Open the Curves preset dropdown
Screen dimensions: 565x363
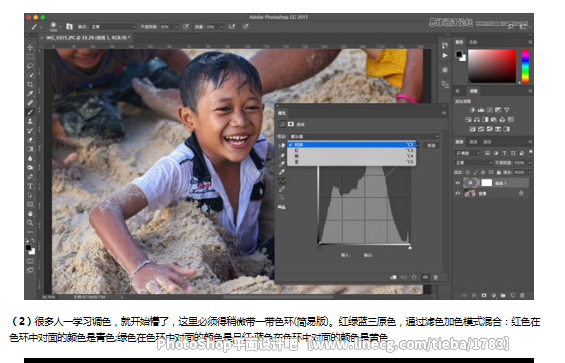[x=364, y=136]
